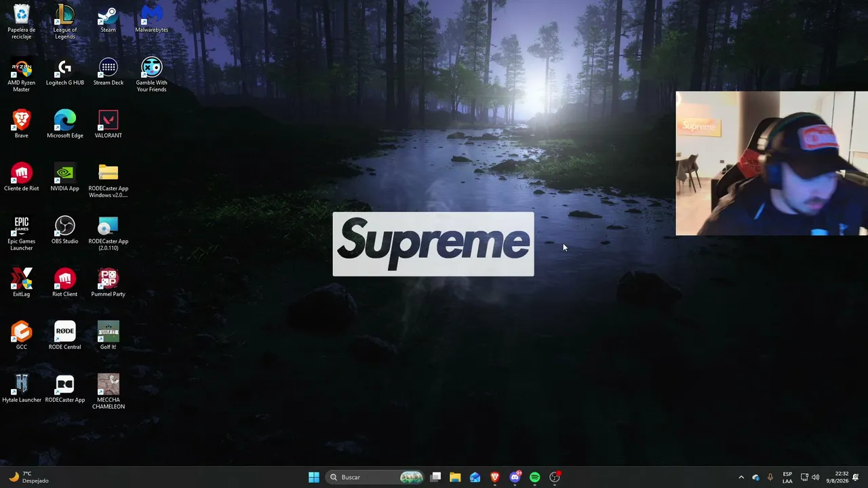Select the MECCHA CHAMELEON desktop icon
Viewport: 868px width, 488px height.
tap(108, 392)
